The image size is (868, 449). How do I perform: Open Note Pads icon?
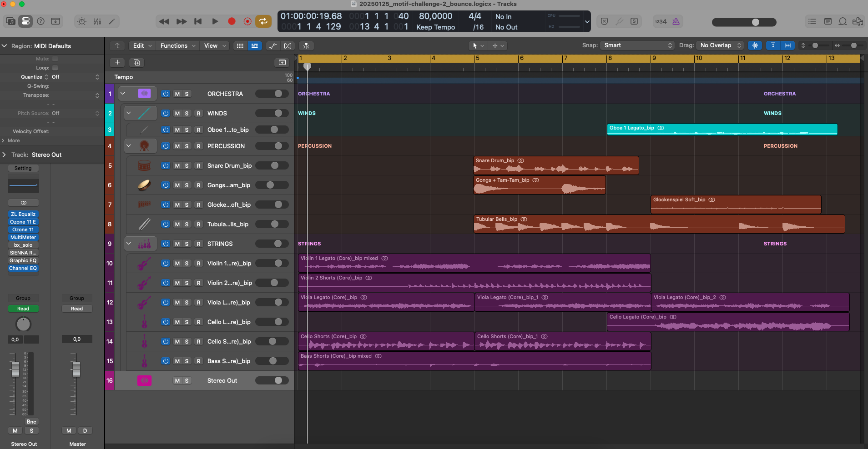(828, 21)
